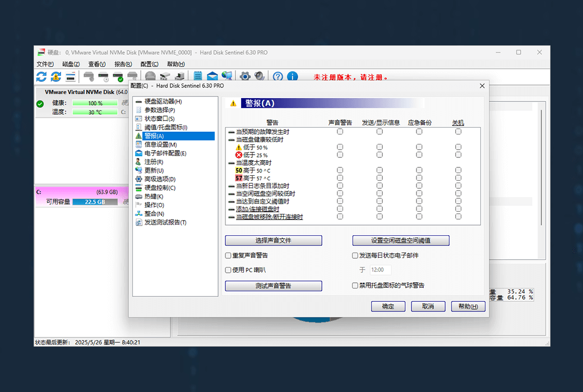Enable 应急备份 for 低于 25 %

click(419, 155)
